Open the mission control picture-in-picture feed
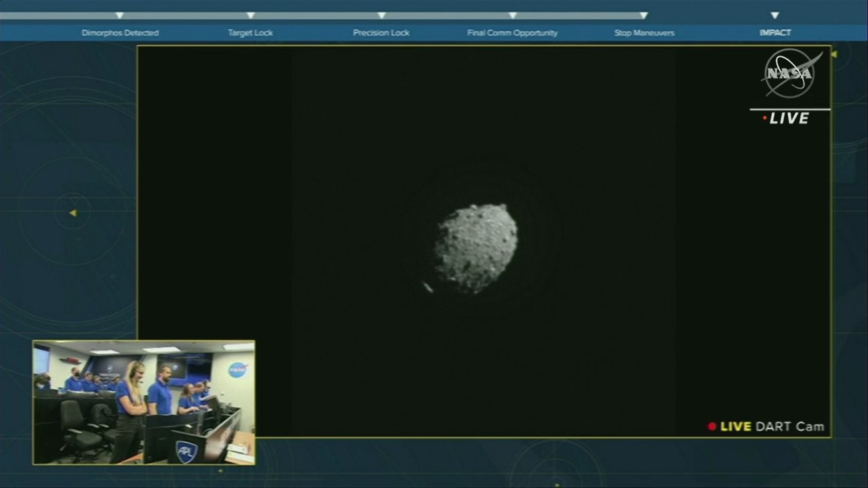The width and height of the screenshot is (868, 488). click(144, 403)
